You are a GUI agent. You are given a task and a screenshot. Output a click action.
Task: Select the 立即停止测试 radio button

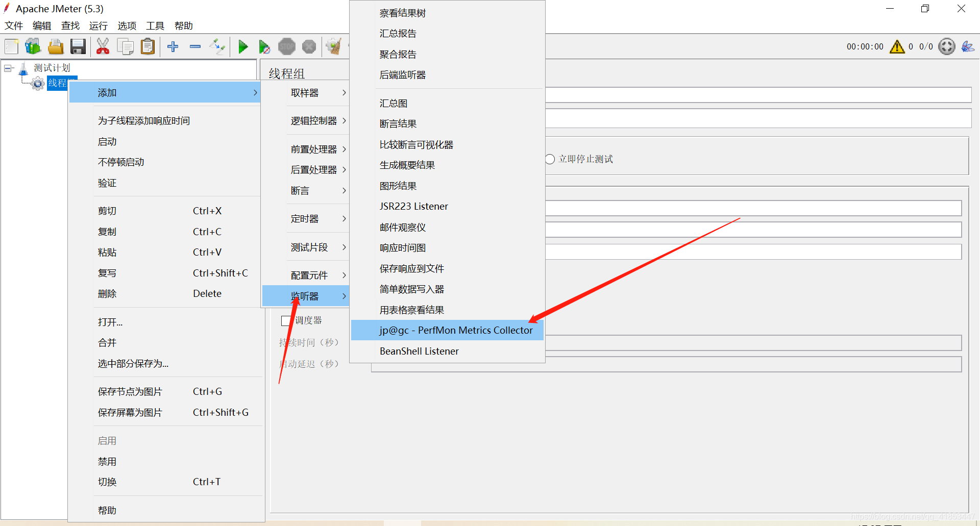tap(550, 159)
